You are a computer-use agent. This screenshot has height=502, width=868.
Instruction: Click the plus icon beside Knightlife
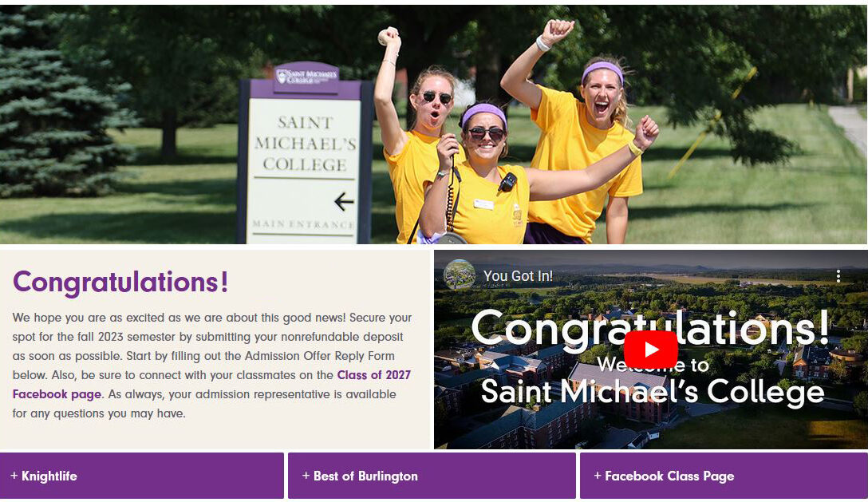pyautogui.click(x=14, y=476)
